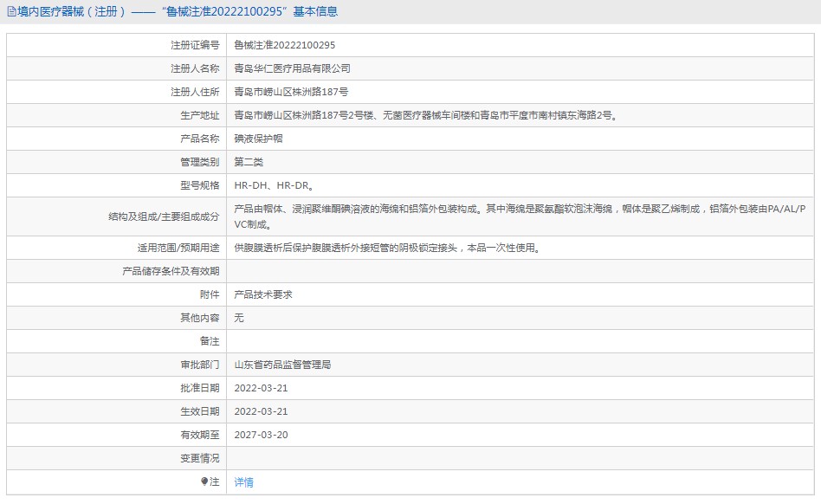The width and height of the screenshot is (821, 504).
Task: Open the 详情 link
Action: tap(243, 482)
